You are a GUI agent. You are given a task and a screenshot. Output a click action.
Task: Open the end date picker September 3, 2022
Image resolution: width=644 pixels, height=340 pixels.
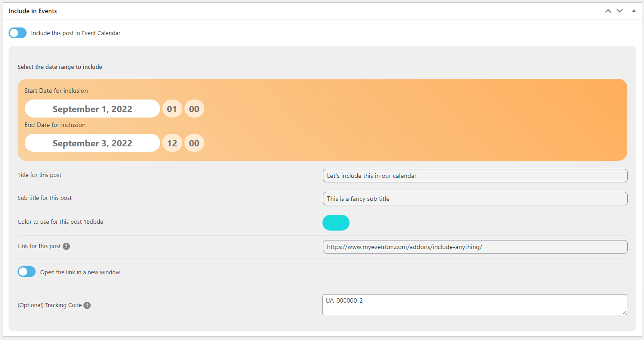[x=92, y=143]
